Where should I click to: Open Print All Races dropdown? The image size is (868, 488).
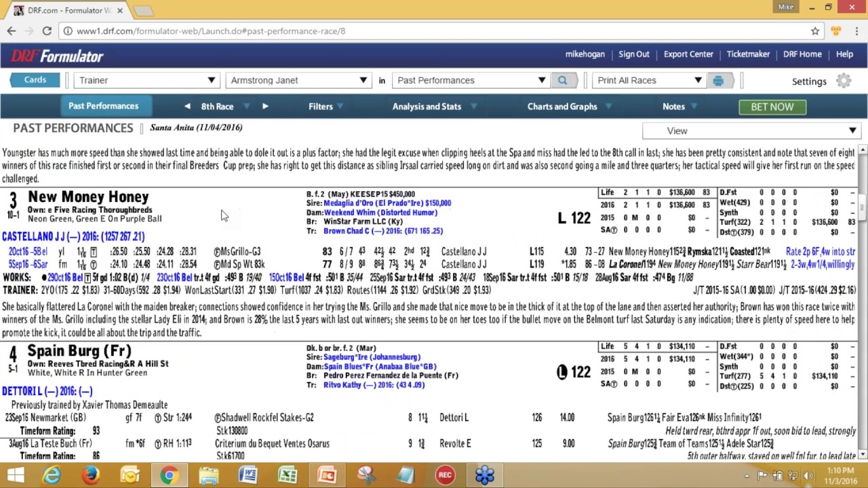[x=648, y=80]
